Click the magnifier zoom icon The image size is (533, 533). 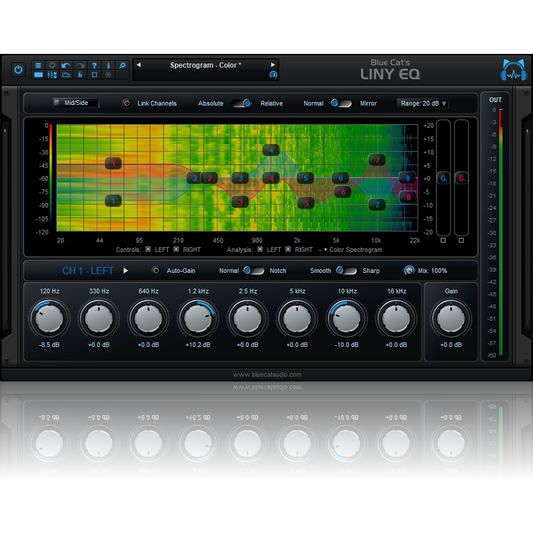point(122,65)
